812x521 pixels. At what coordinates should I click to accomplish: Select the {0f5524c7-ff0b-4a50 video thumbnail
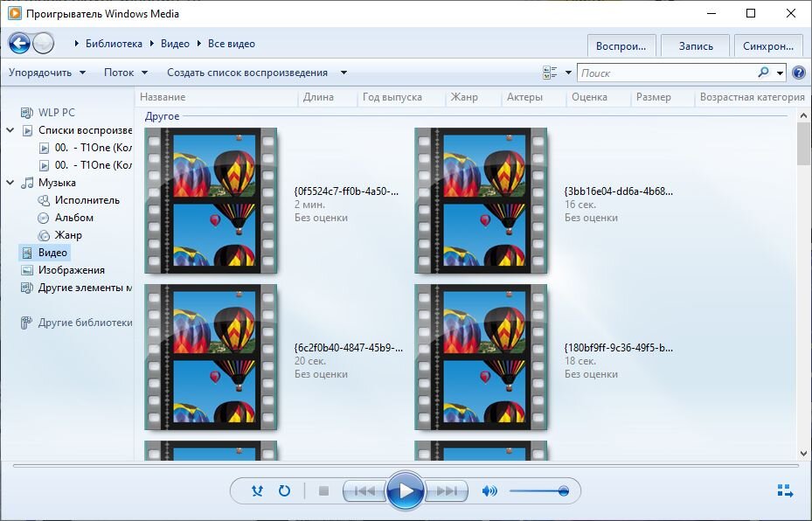[211, 200]
